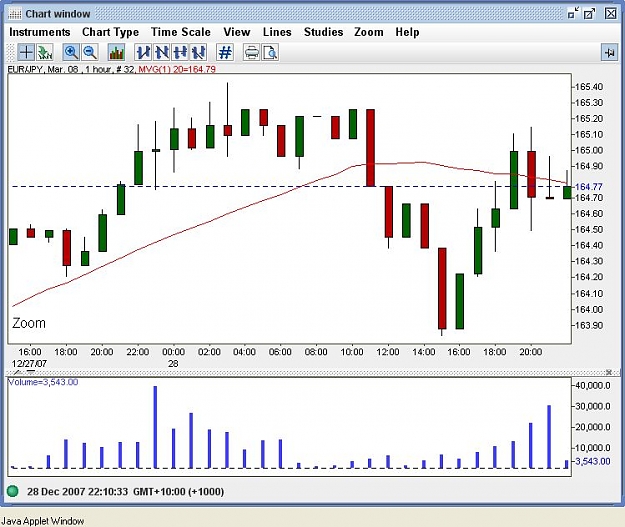Open the Time Scale menu
The image size is (625, 527).
tap(181, 32)
